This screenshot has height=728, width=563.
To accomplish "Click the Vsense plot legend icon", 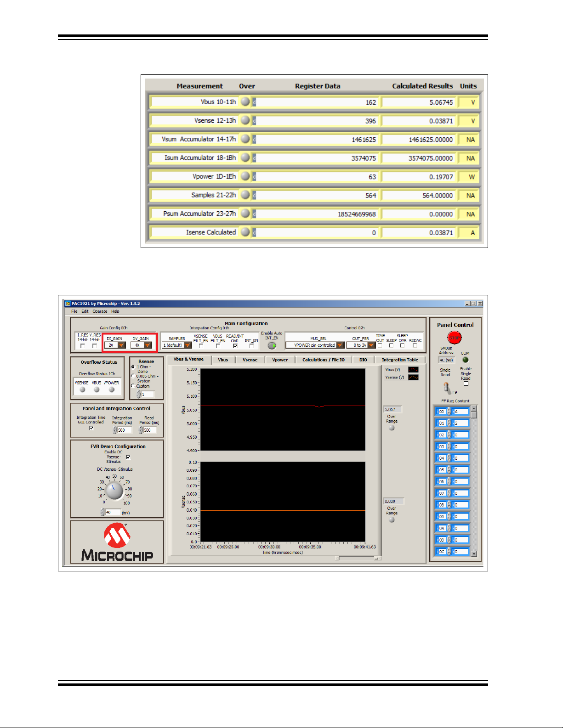I will click(413, 377).
